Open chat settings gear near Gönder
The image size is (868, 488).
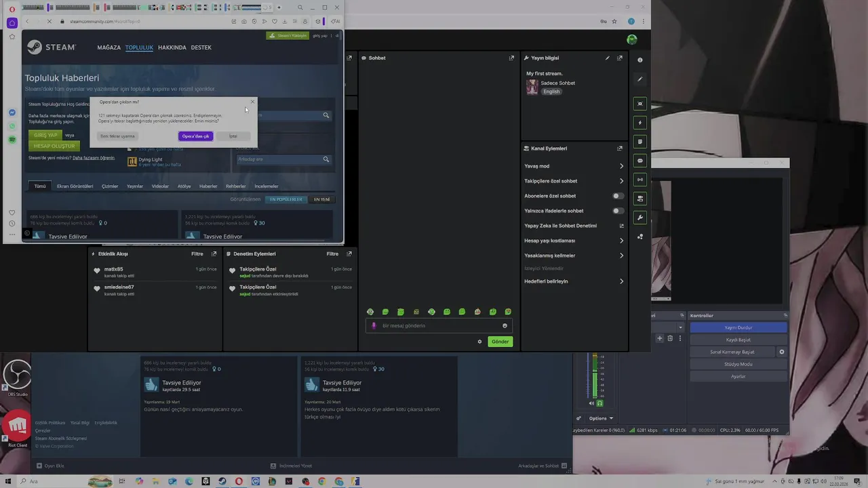tap(479, 342)
